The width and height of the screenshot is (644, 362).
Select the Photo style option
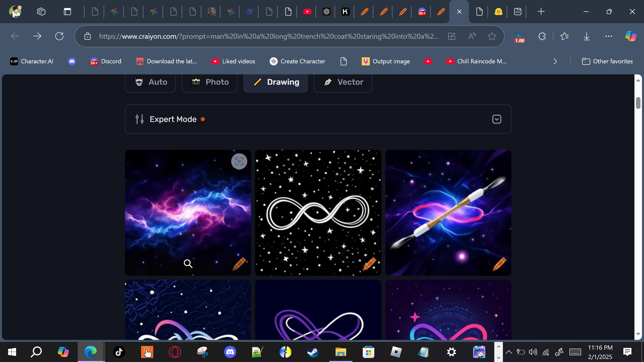point(210,82)
